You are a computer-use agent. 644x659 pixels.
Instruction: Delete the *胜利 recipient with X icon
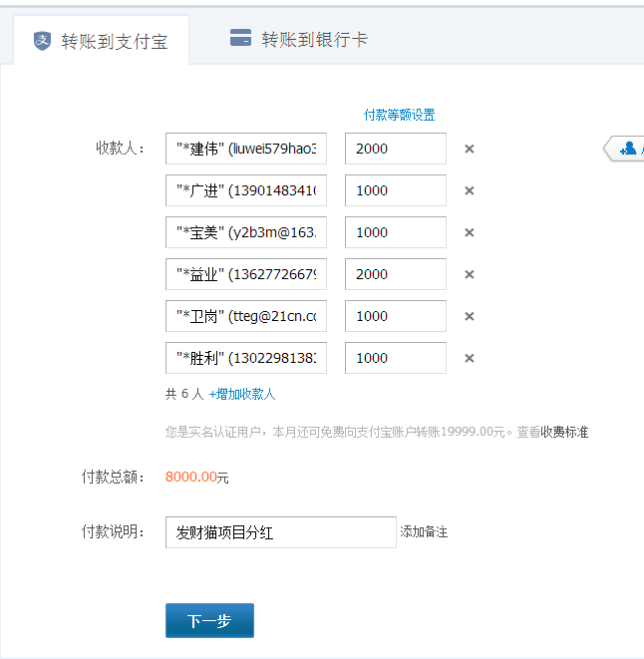point(470,359)
